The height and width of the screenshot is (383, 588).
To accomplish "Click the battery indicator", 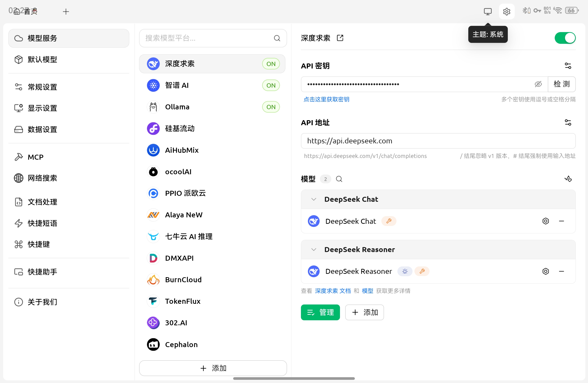I will pos(572,10).
